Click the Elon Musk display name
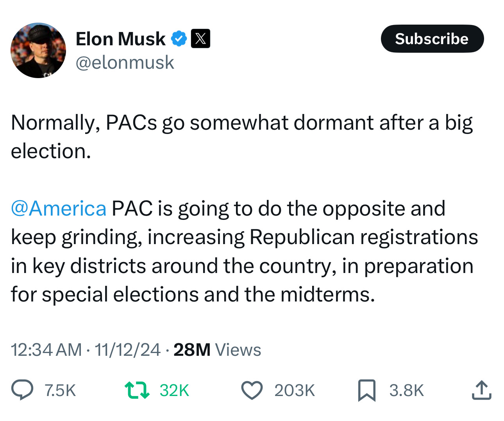This screenshot has height=421, width=504. coord(120,39)
